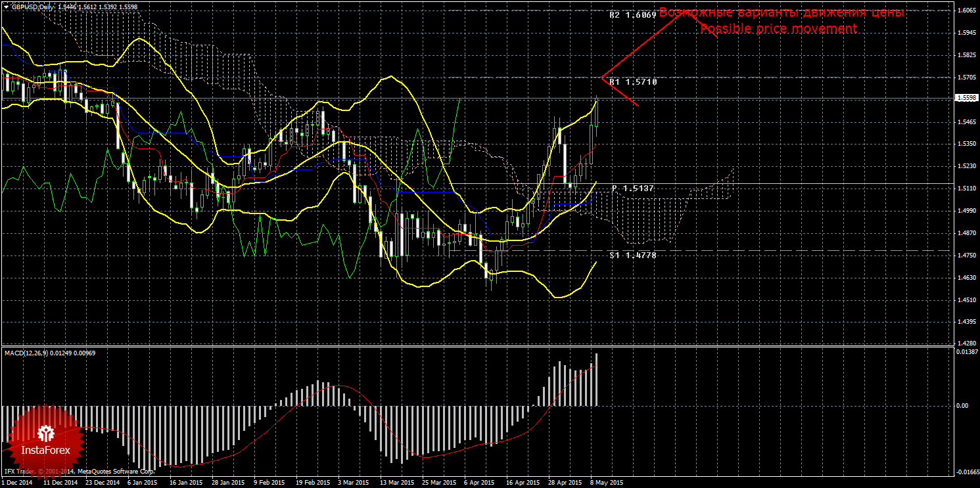Click the 1.6065 value on price axis

pos(966,11)
